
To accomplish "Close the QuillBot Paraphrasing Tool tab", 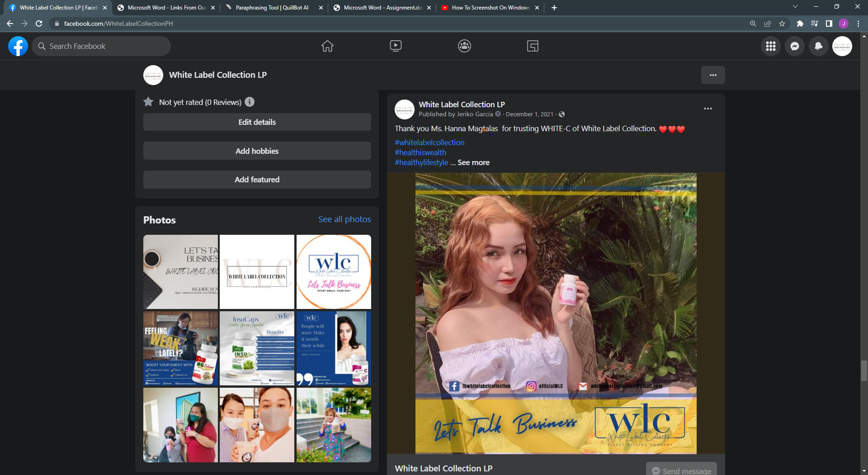I will pyautogui.click(x=321, y=8).
